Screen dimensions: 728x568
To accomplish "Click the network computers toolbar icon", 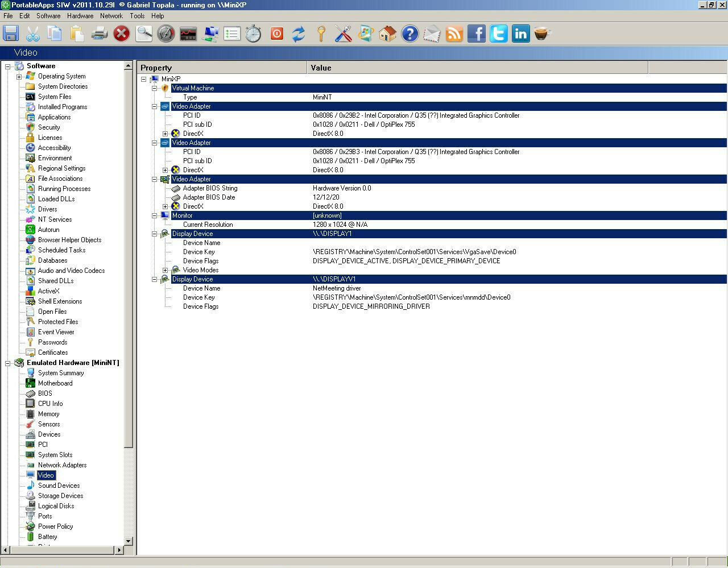I will (x=210, y=34).
